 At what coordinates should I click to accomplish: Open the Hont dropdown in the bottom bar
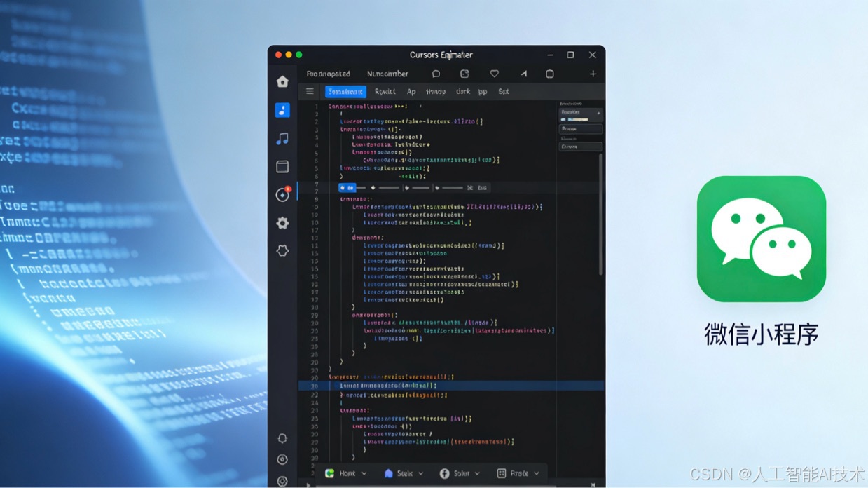[345, 473]
